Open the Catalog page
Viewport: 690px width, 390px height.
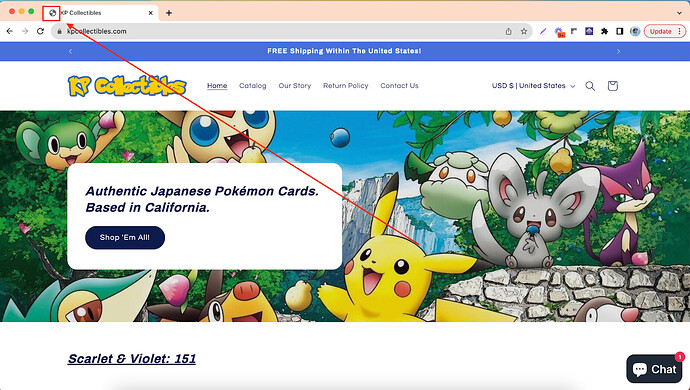tap(253, 86)
